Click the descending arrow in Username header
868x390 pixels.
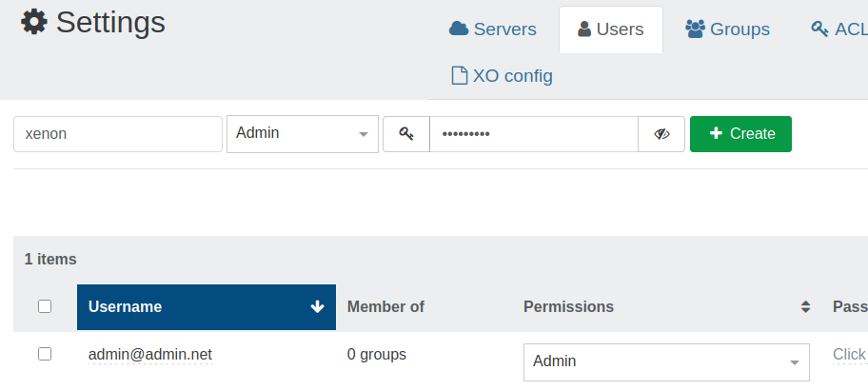click(x=318, y=306)
